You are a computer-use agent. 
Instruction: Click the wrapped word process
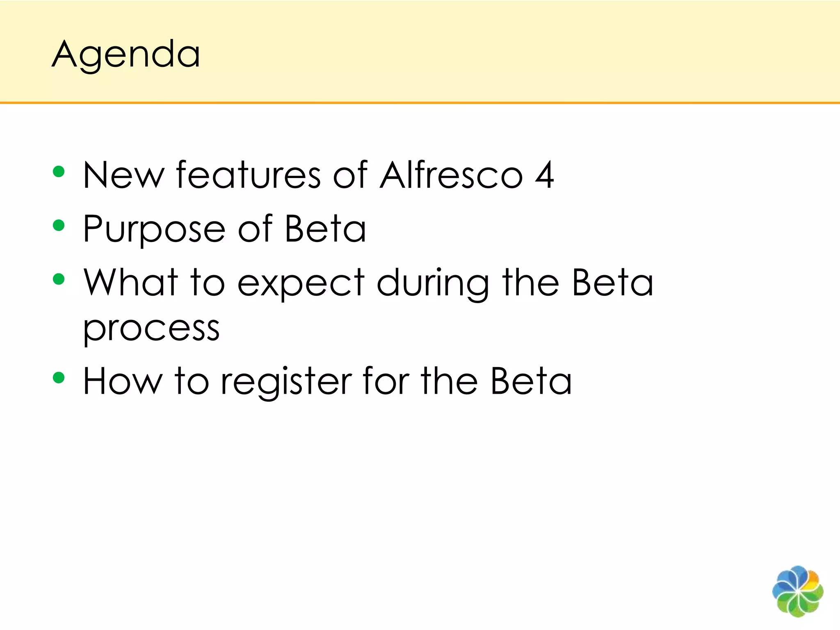pos(151,330)
